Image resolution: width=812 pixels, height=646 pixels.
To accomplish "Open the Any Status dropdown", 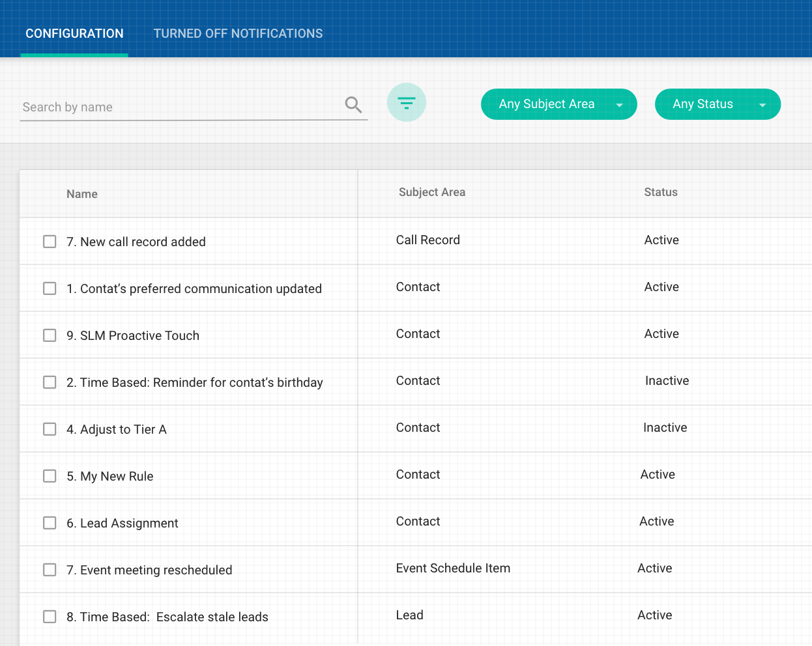I will click(x=717, y=104).
